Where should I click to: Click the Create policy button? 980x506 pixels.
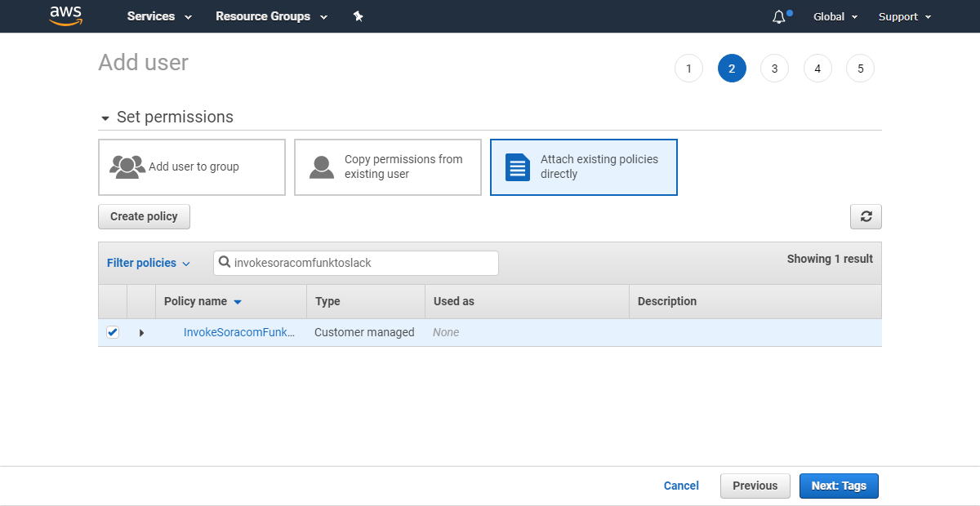click(144, 216)
